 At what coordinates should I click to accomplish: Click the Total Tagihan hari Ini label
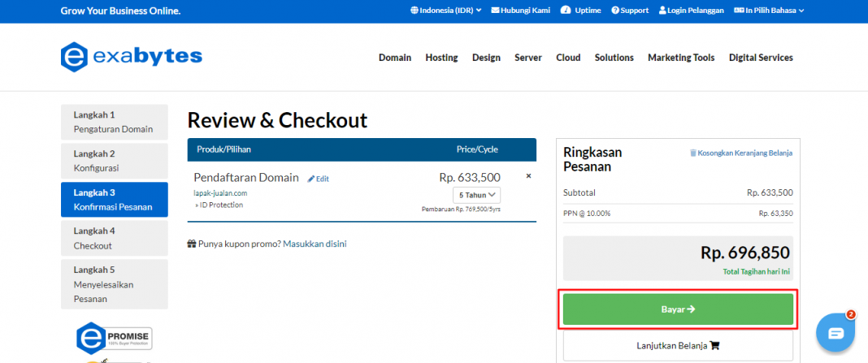click(756, 272)
